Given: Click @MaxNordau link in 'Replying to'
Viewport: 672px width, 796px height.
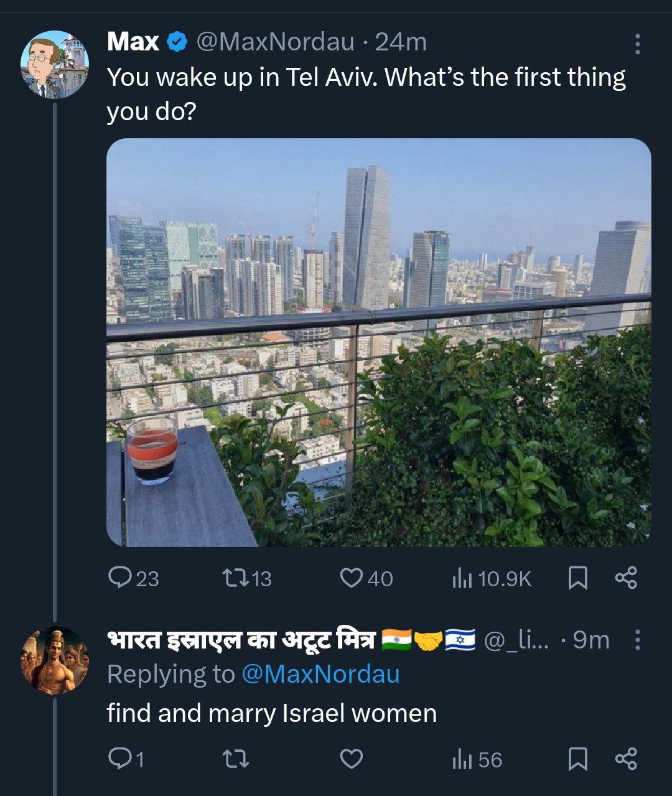Looking at the screenshot, I should [320, 674].
